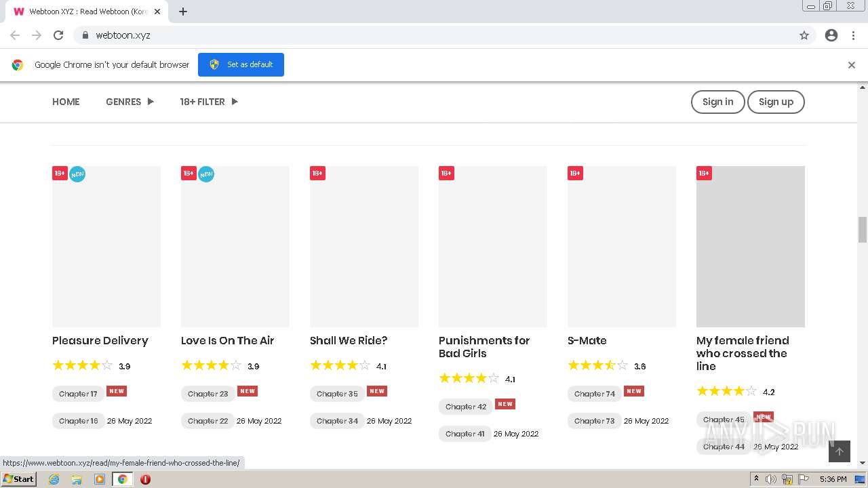Open the GENRES menu
Viewport: 868px width, 488px height.
tap(123, 102)
